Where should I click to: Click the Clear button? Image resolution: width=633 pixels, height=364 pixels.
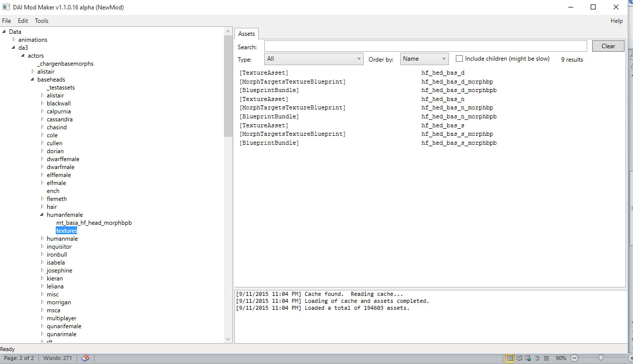608,46
